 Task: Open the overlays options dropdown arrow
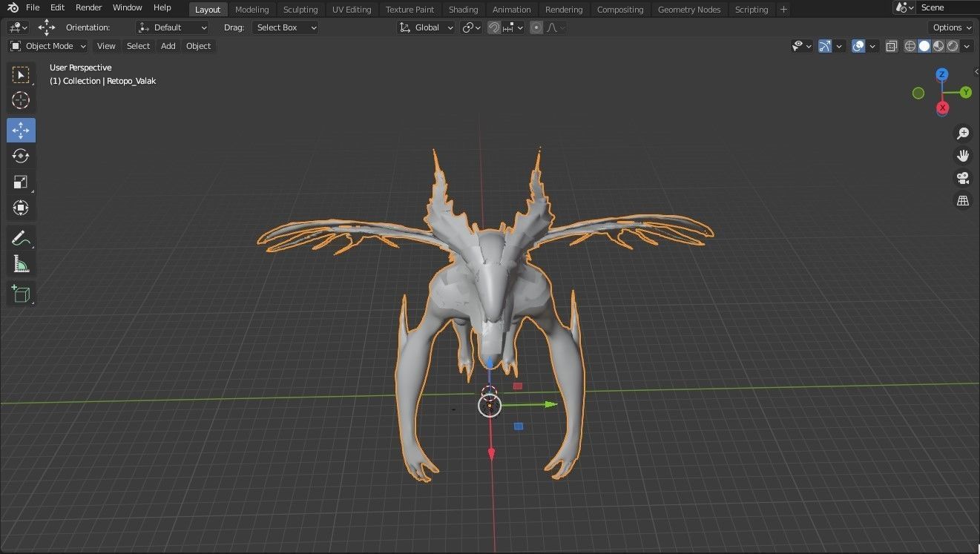[872, 46]
